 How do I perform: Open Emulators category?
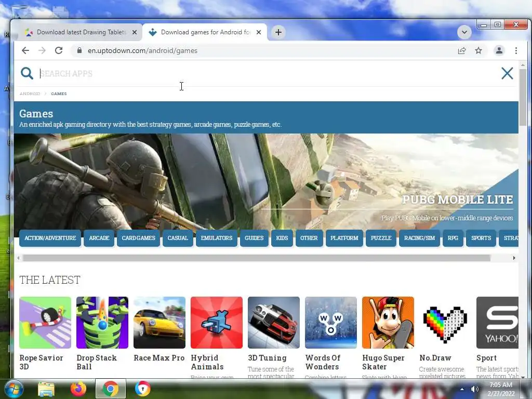(217, 238)
